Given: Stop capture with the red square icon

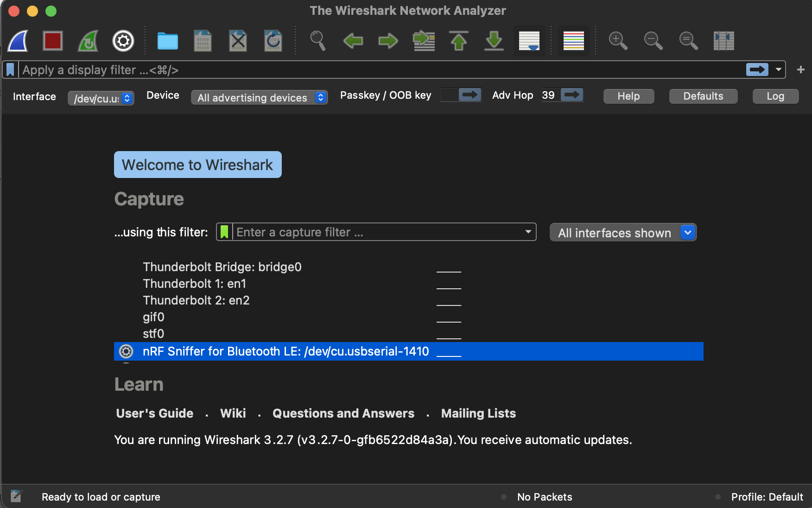Looking at the screenshot, I should [53, 41].
